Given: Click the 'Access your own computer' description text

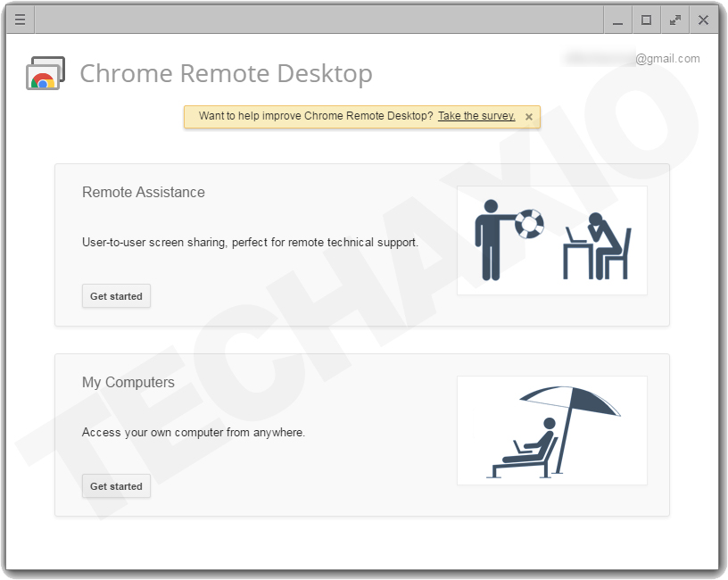Looking at the screenshot, I should pos(193,432).
